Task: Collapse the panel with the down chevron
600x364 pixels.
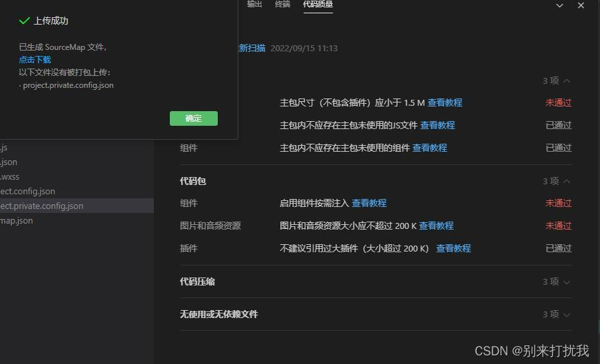Action: pyautogui.click(x=559, y=6)
